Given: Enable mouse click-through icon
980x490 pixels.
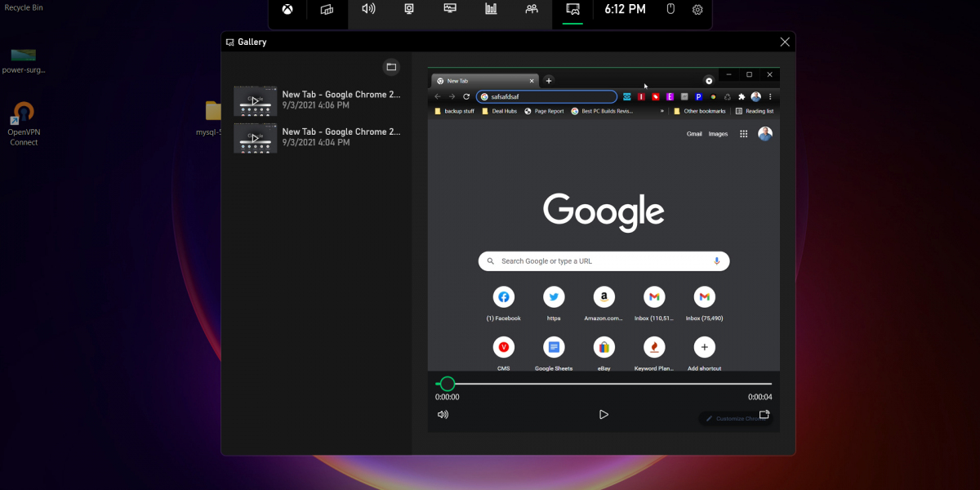Looking at the screenshot, I should point(670,10).
